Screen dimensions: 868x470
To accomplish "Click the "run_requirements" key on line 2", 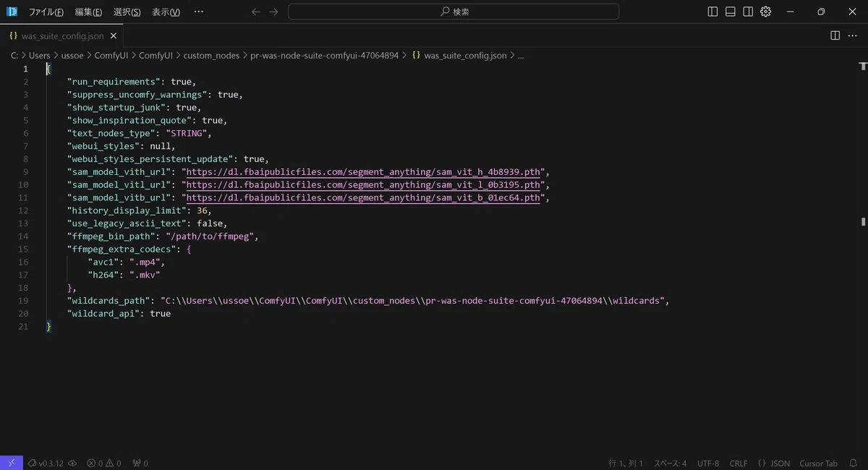I will [114, 82].
